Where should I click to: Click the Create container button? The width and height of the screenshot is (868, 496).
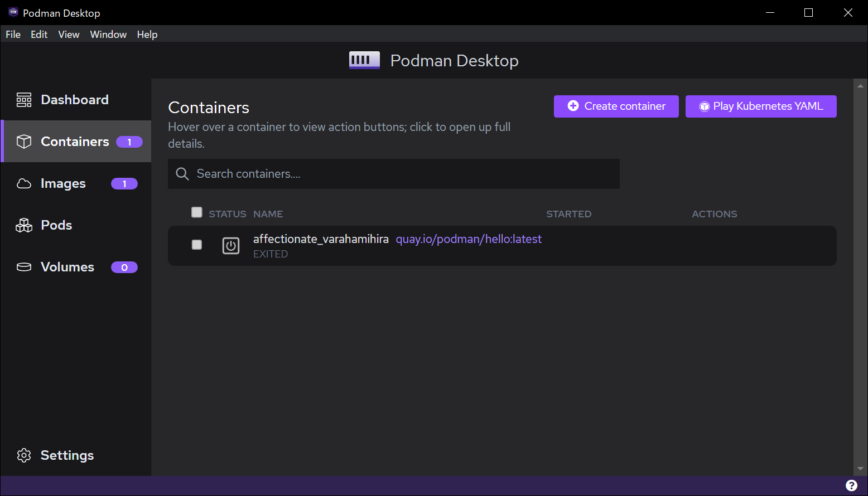(616, 106)
